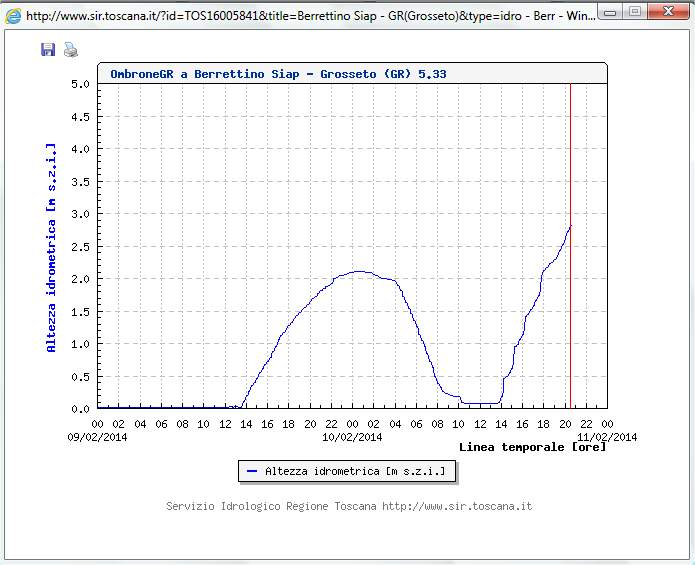The width and height of the screenshot is (695, 565).
Task: Click the window title bar URL text
Action: [x=300, y=16]
